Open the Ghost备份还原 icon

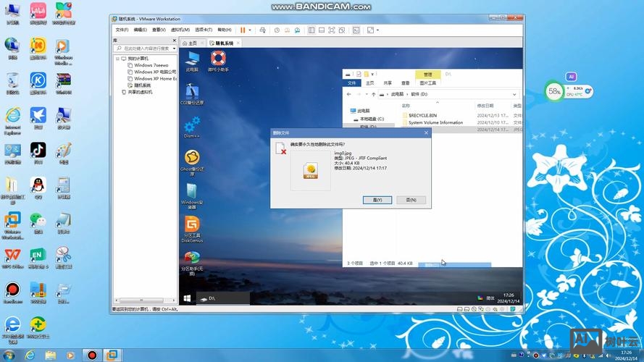192,162
